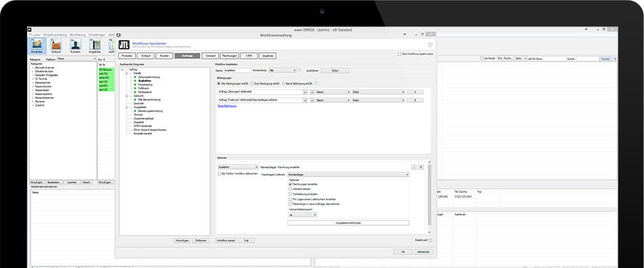Select Mail Benachrichtigung in event tree
Image resolution: width=644 pixels, height=268 pixels.
coord(149,99)
